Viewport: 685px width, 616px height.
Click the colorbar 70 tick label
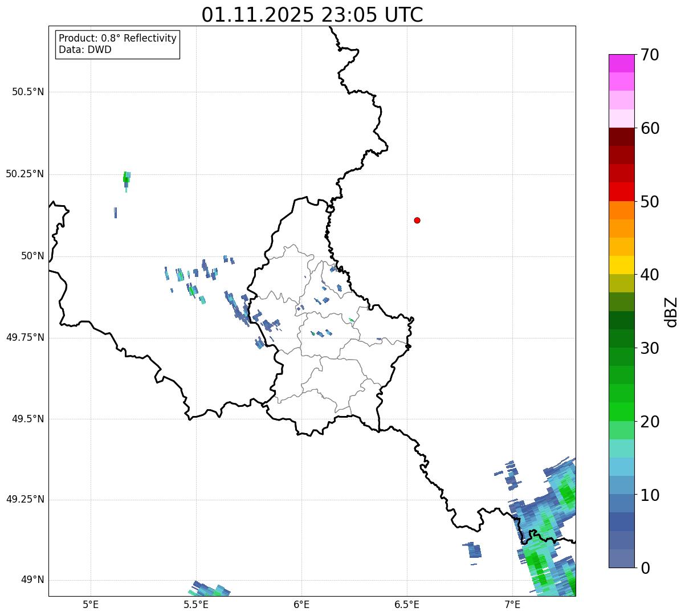click(x=650, y=55)
